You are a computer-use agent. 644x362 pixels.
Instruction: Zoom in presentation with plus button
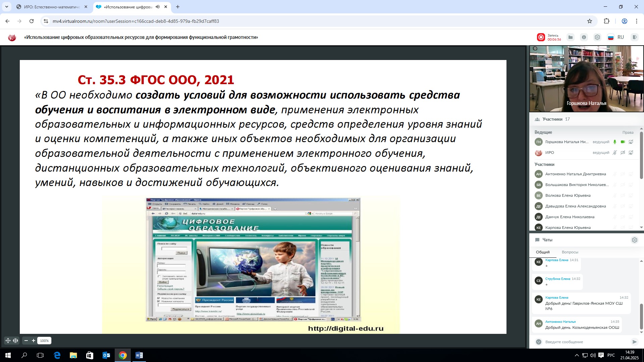tap(34, 341)
